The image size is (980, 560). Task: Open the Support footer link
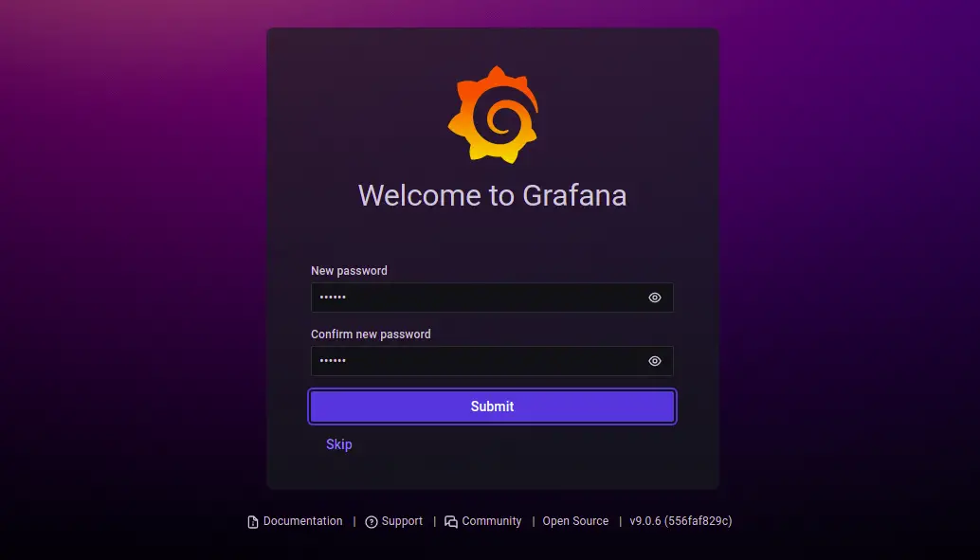click(x=402, y=521)
